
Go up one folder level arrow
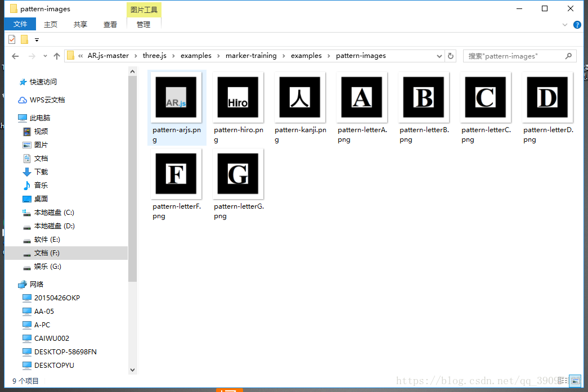pos(57,56)
